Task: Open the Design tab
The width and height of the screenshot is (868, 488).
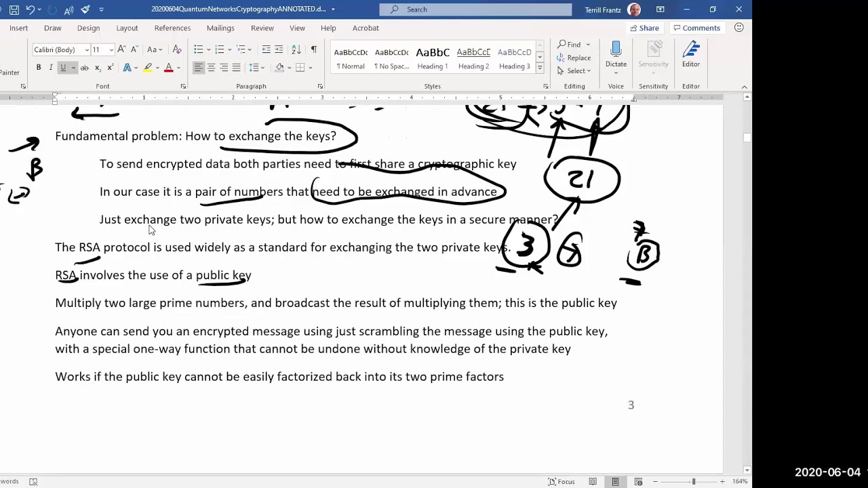Action: (x=88, y=28)
